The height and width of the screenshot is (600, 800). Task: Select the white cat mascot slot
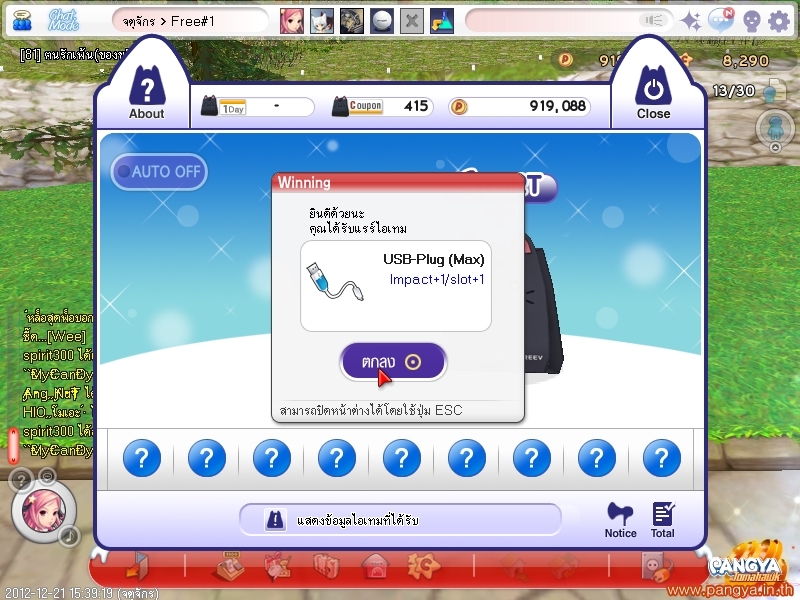pos(322,21)
